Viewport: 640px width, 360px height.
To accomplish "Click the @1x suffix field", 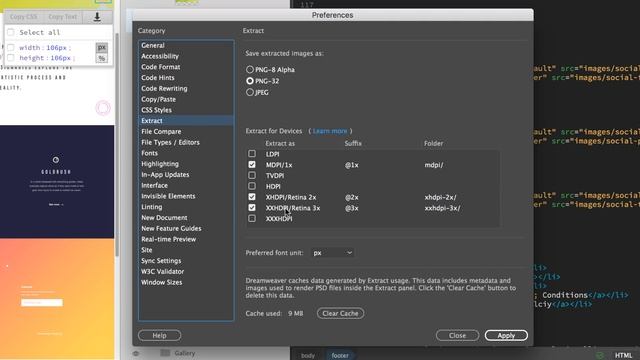I will (x=352, y=165).
